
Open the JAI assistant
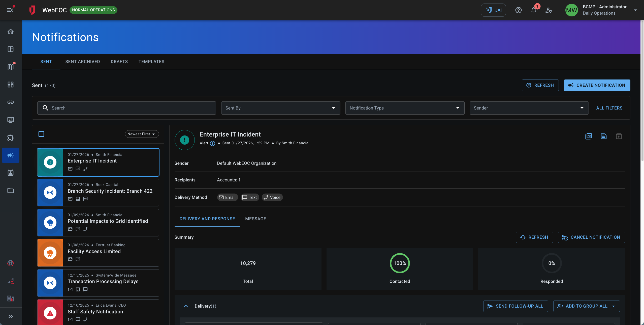point(493,10)
